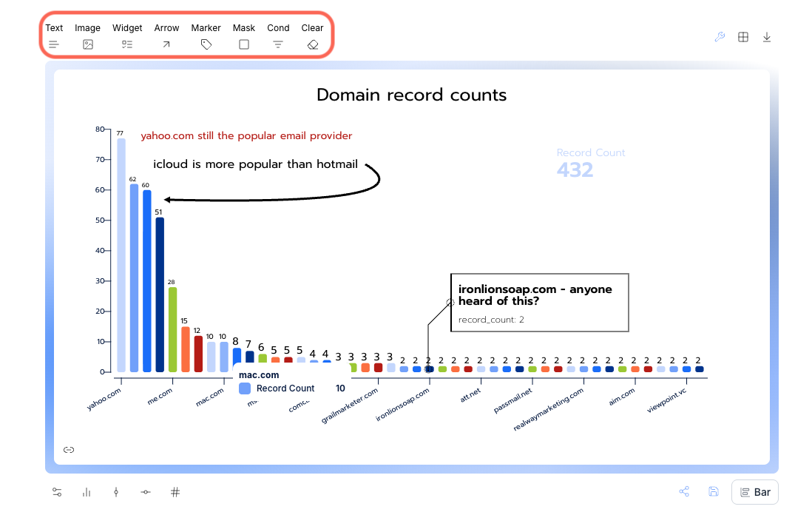Select the Record Count 432 widget
The width and height of the screenshot is (812, 515).
(x=590, y=164)
